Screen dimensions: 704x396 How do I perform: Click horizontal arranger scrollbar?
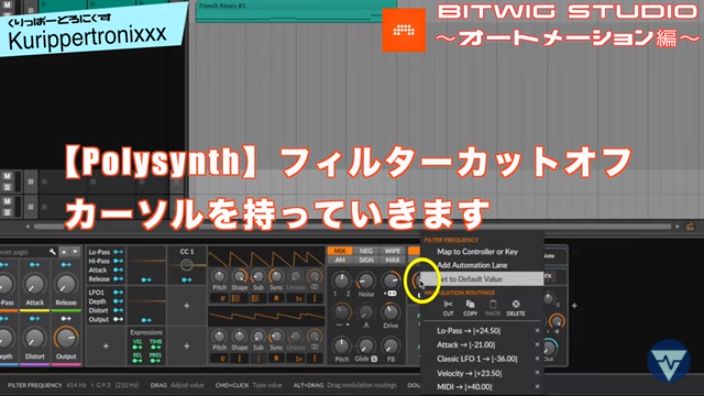coord(352,227)
